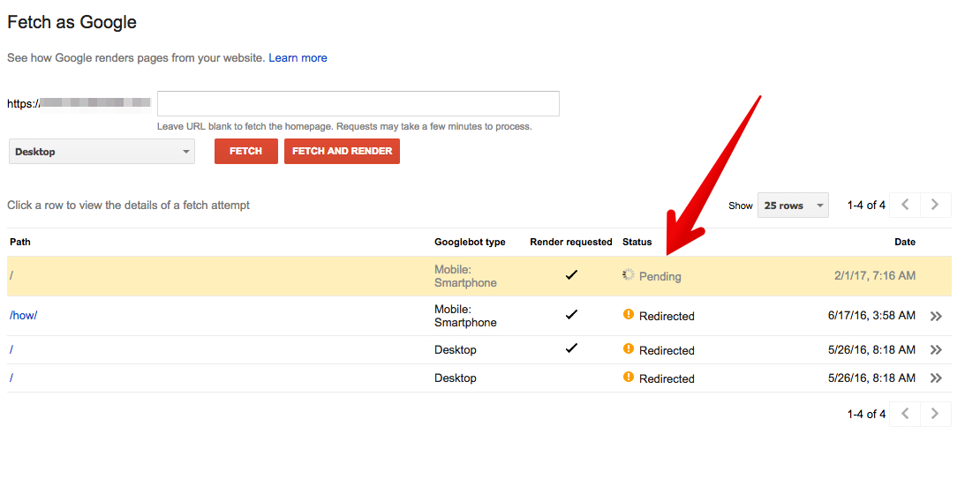Image resolution: width=980 pixels, height=479 pixels.
Task: Click the Date column header
Action: pos(905,243)
